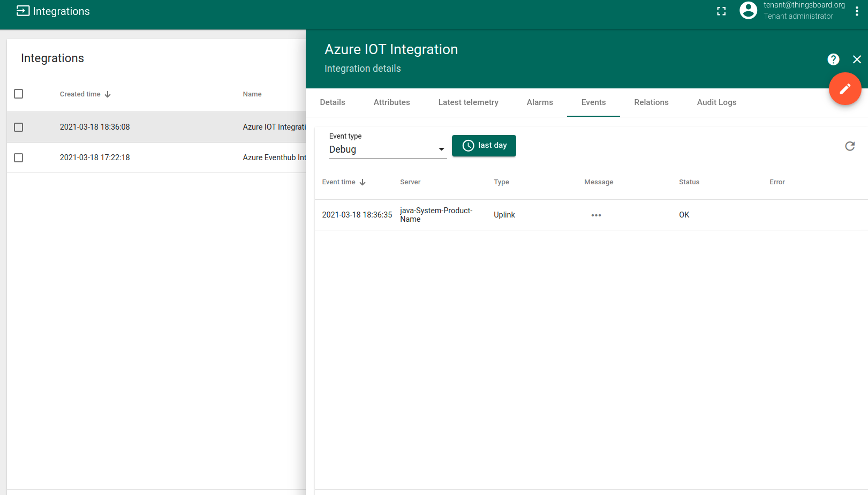Viewport: 868px width, 495px height.
Task: Open the Latest telemetry tab
Action: point(468,102)
